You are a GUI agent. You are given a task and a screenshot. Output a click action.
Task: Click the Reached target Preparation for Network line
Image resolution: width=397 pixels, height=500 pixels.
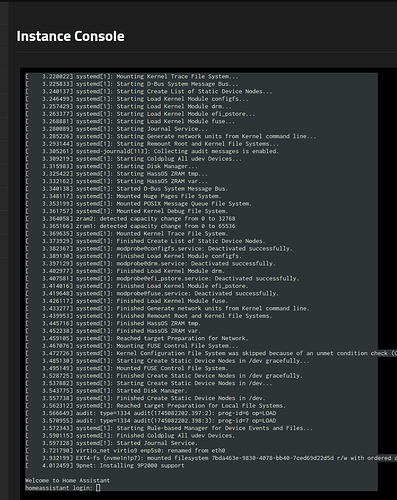[137, 338]
